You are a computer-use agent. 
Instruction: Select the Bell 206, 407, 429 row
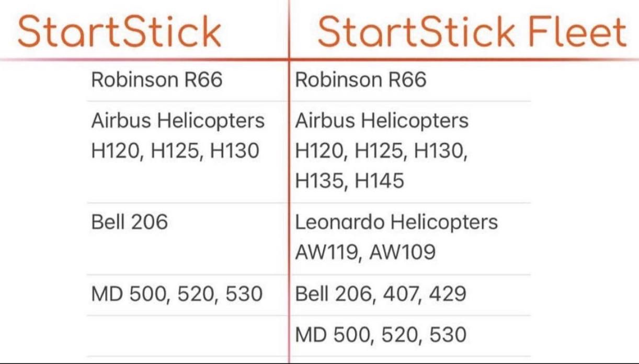click(x=381, y=295)
